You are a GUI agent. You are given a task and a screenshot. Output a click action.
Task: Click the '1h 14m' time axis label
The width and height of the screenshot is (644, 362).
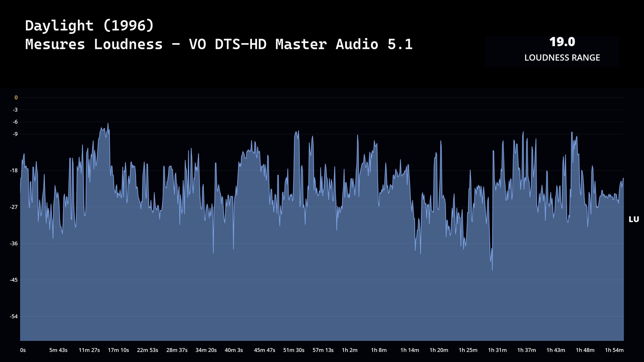pyautogui.click(x=410, y=350)
